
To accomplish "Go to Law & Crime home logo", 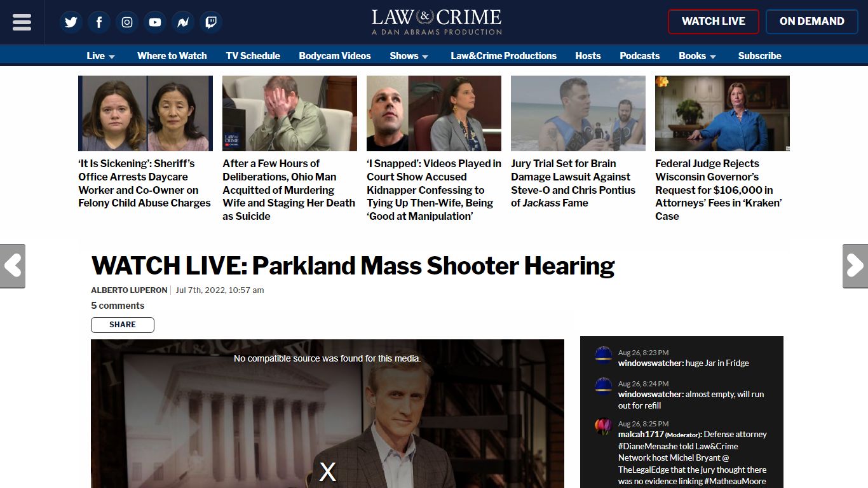I will (x=437, y=22).
